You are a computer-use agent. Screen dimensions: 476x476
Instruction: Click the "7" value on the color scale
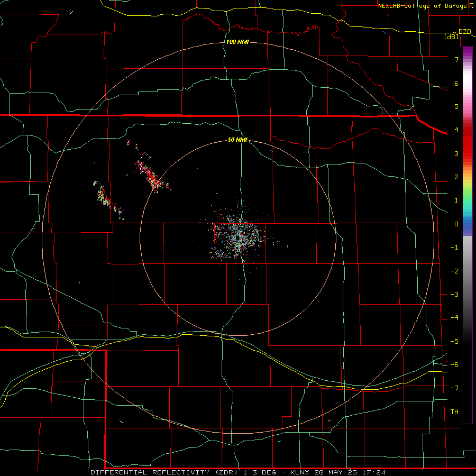click(456, 59)
